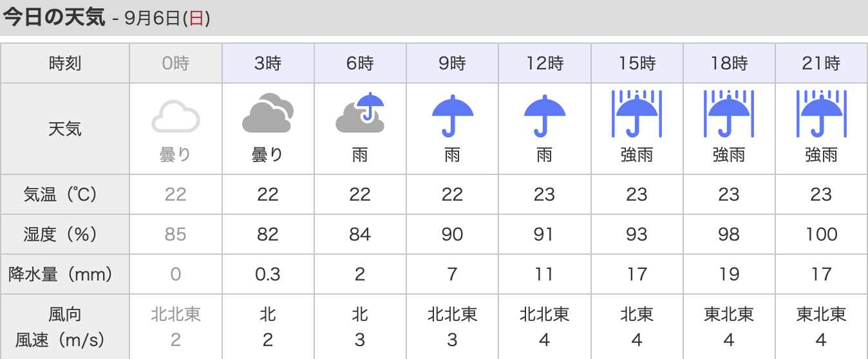Click the 0.3 precipitation value at 3時
Image resolution: width=868 pixels, height=359 pixels.
tap(268, 274)
